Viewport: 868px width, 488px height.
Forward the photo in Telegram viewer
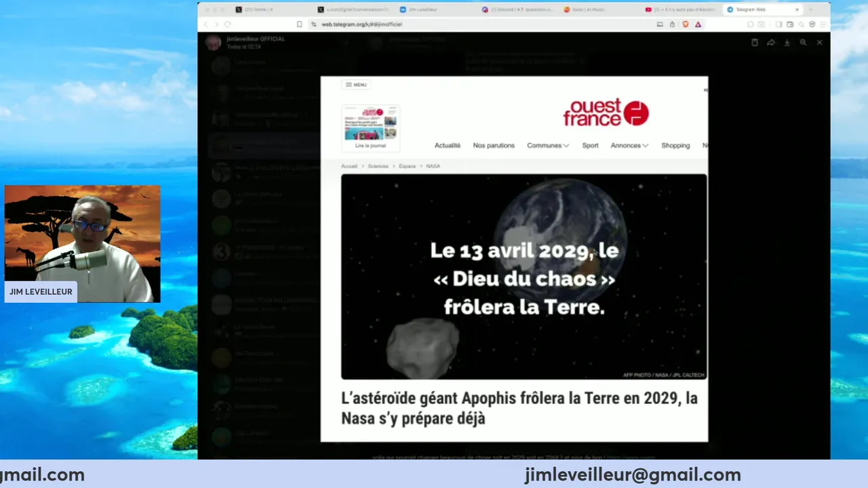pos(771,42)
